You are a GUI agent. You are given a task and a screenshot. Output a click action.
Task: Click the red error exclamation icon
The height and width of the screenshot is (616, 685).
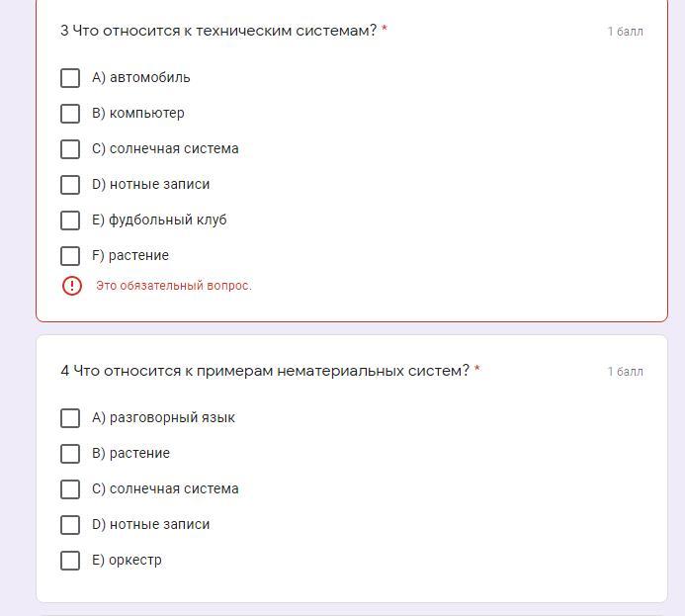[72, 286]
